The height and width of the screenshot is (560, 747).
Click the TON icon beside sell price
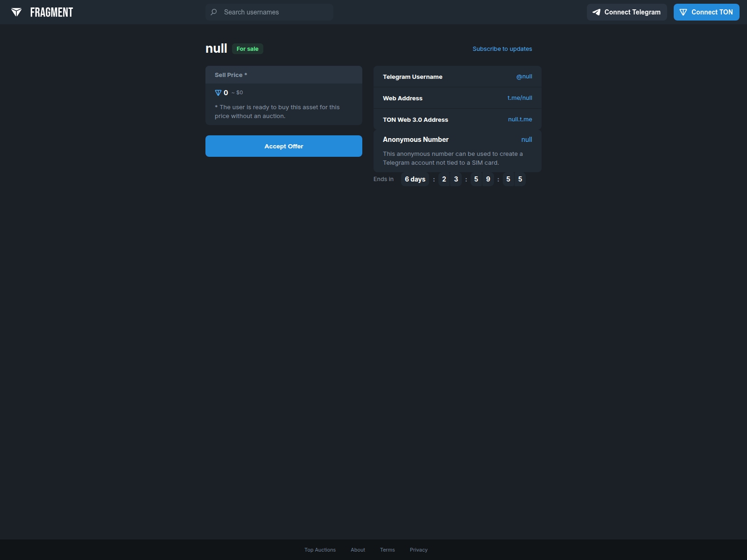tap(218, 93)
